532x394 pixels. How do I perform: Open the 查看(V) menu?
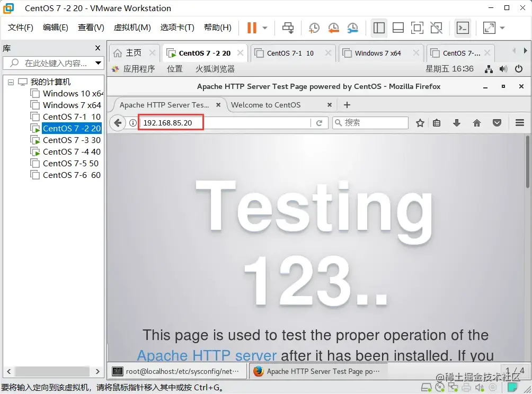[91, 28]
